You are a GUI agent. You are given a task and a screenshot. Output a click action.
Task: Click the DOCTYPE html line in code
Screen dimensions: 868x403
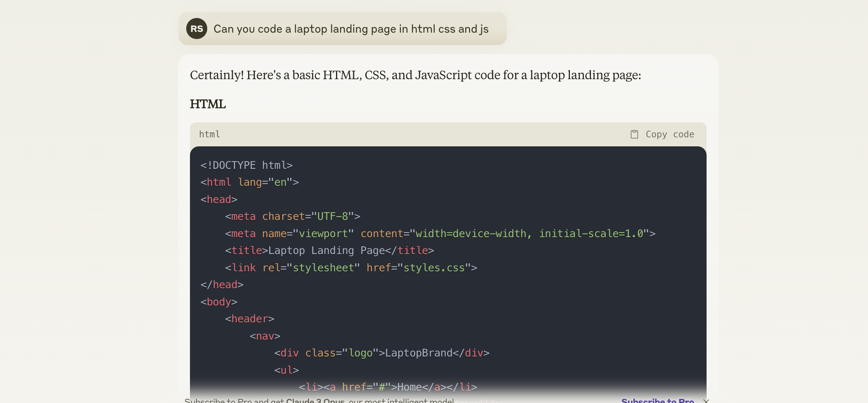click(x=246, y=165)
